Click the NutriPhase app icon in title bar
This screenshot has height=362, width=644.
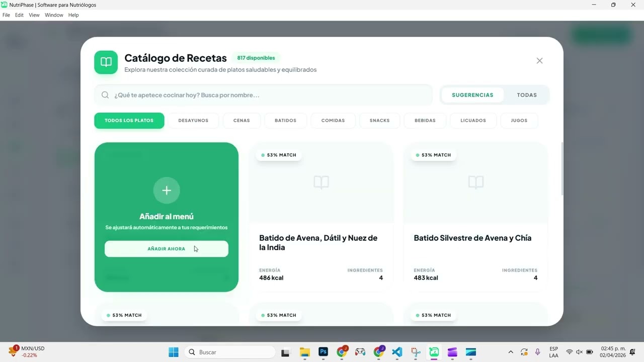point(4,5)
